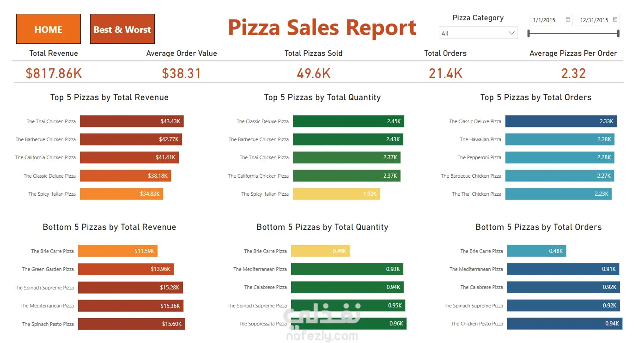Open the Pizza Category 'All' combo box

[478, 33]
